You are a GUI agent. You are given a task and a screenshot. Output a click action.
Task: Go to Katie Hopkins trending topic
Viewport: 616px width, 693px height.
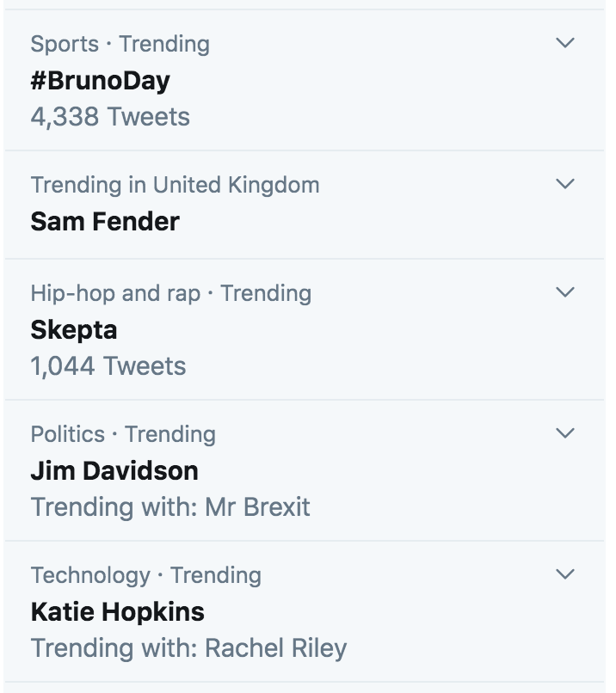[117, 612]
